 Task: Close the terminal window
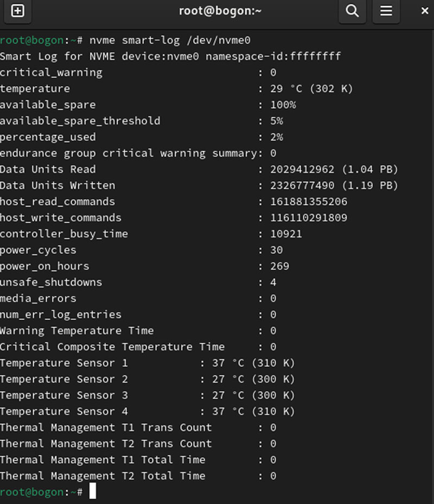425,11
